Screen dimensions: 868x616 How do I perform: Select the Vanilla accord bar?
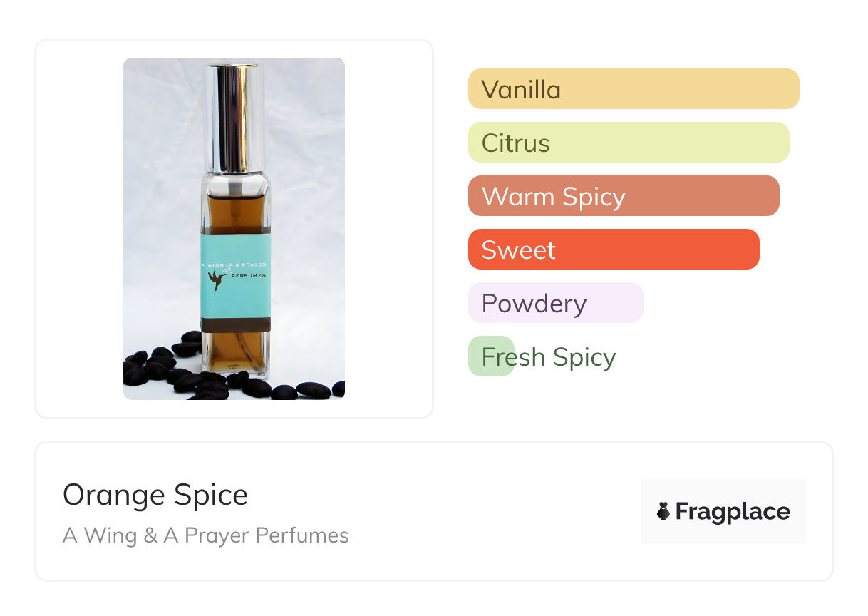[633, 89]
